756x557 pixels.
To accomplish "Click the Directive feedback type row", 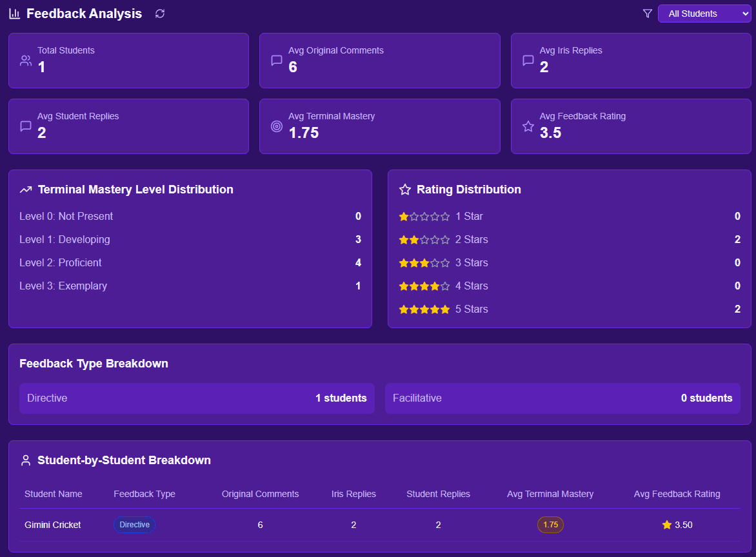I will click(197, 398).
